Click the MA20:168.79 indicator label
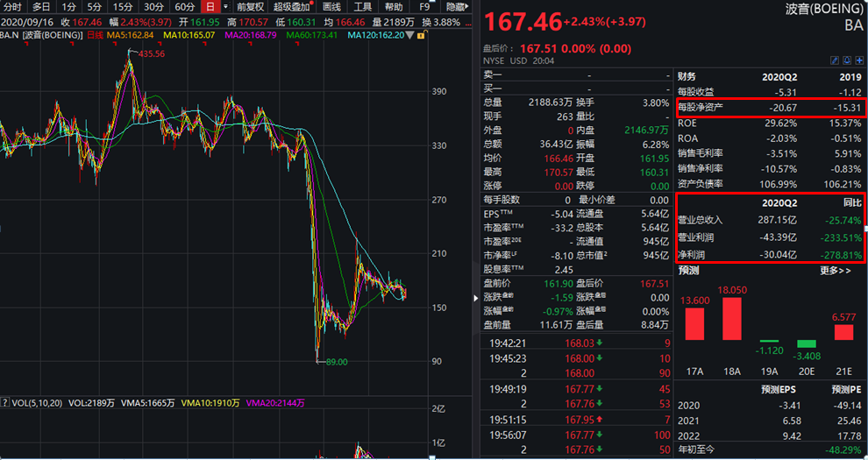This screenshot has height=460, width=868. click(x=250, y=35)
